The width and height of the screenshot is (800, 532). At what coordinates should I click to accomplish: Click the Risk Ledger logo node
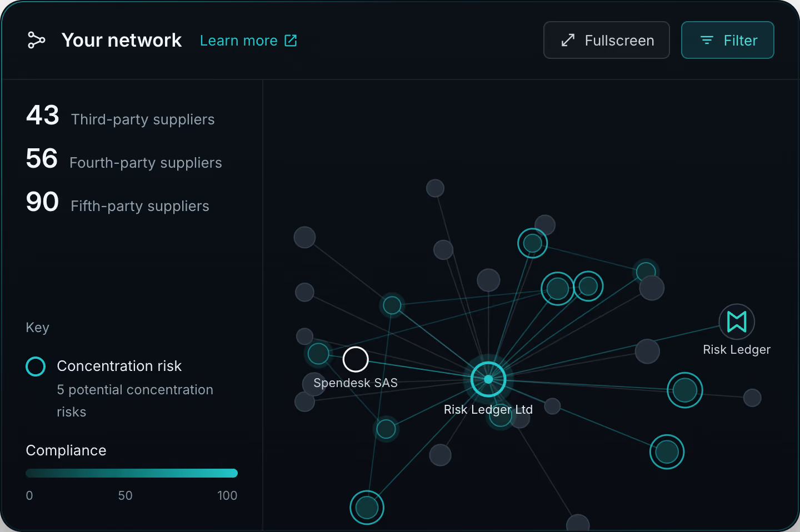point(737,322)
